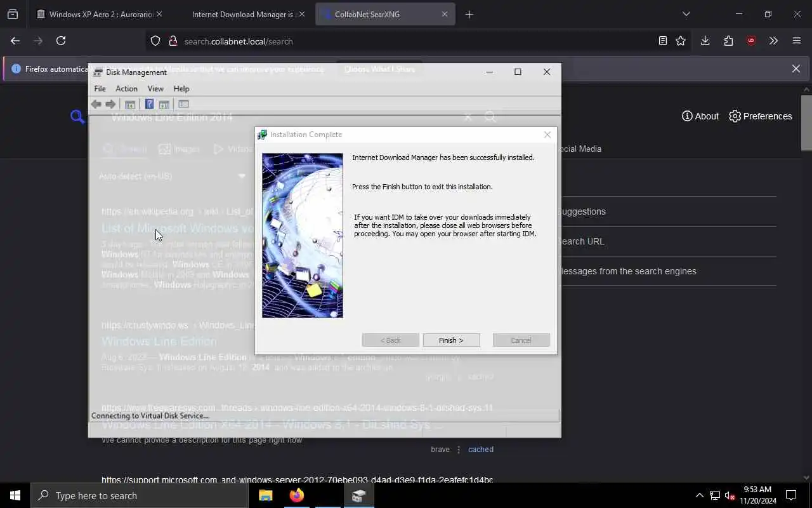Click the 'brave' engine label
812x508 pixels.
pyautogui.click(x=440, y=450)
